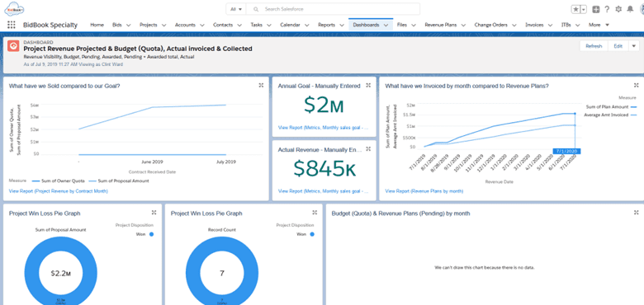The width and height of the screenshot is (644, 305).
Task: Expand the 'What have we Invoiced' chart
Action: pyautogui.click(x=637, y=85)
